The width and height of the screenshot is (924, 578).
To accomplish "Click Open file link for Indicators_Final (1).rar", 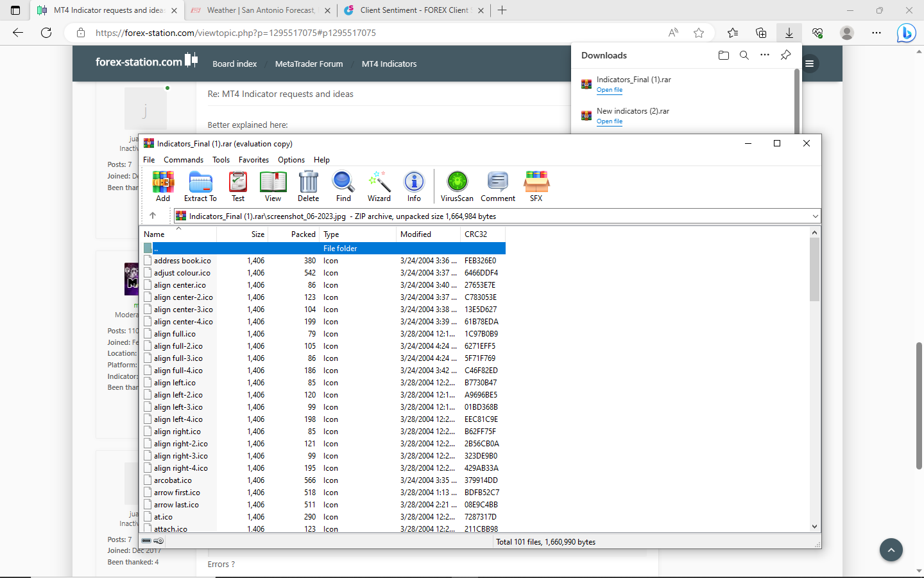I will click(x=609, y=90).
